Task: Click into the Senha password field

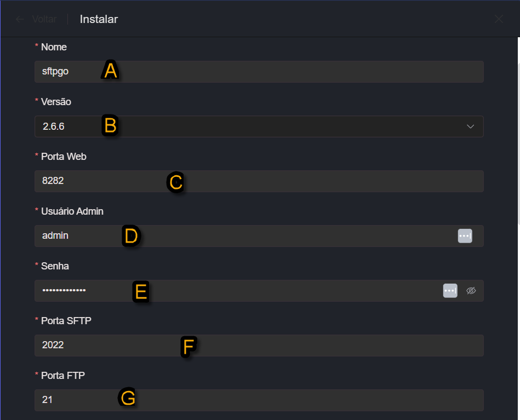Action: [x=236, y=290]
